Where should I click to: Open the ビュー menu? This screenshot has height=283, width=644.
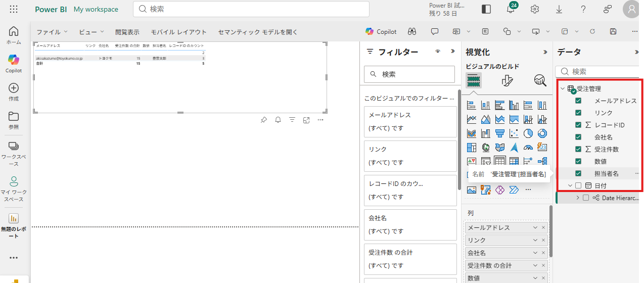[91, 32]
